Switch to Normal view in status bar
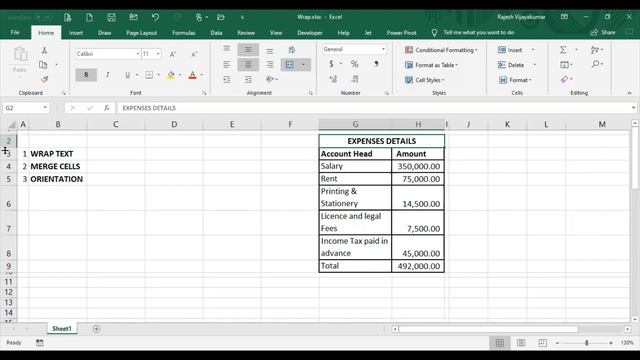 (500, 343)
